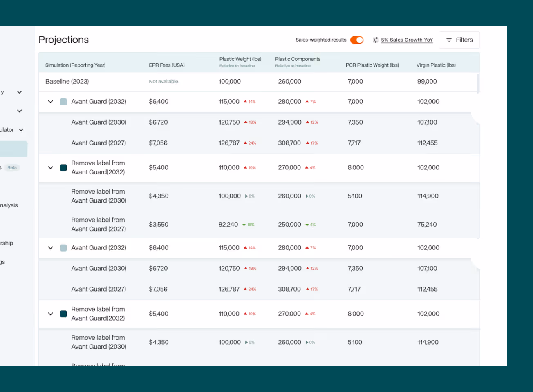Click the first gray 0% plastic weight indicator
533x392 pixels.
point(250,196)
